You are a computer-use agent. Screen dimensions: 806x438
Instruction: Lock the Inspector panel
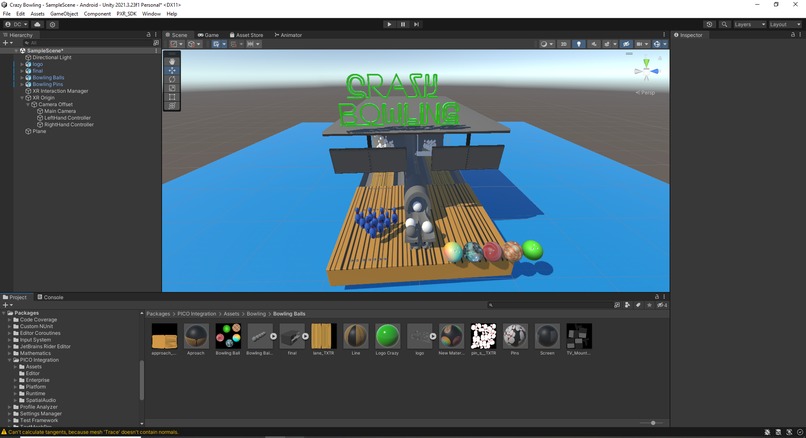793,34
